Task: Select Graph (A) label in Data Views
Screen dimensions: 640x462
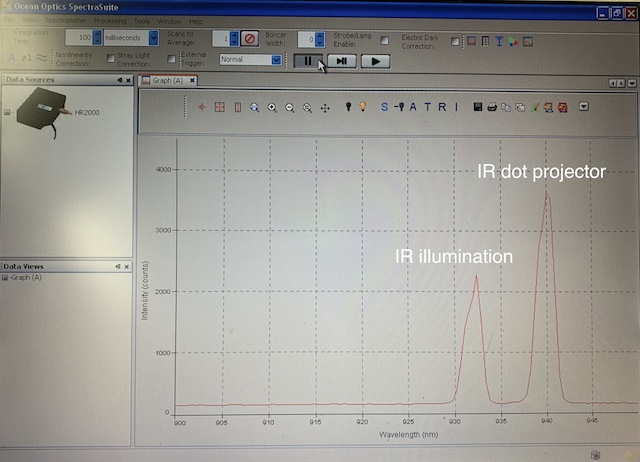Action: tap(26, 278)
